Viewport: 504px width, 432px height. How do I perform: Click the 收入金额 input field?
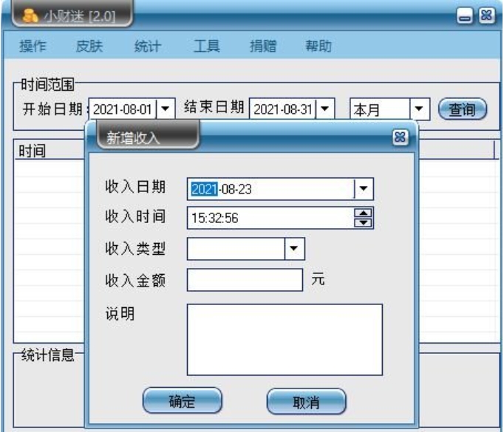pos(245,280)
